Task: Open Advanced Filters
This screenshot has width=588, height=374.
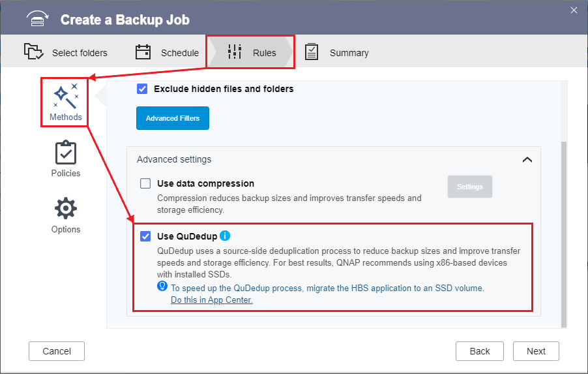Action: (173, 118)
